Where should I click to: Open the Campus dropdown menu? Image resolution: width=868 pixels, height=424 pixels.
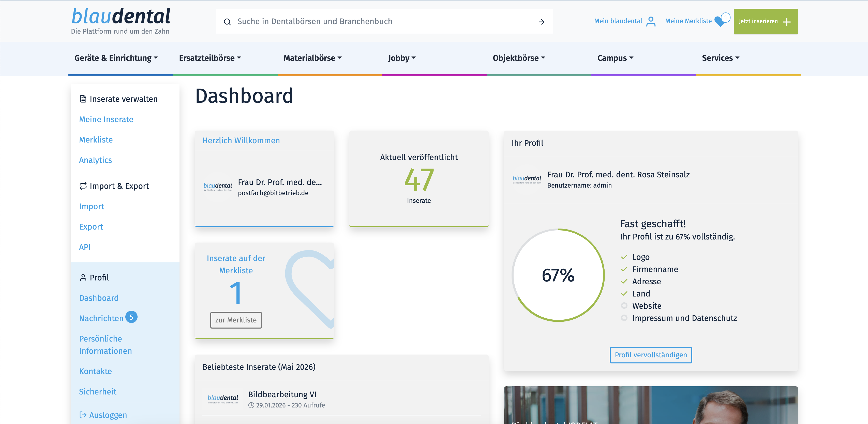click(615, 58)
